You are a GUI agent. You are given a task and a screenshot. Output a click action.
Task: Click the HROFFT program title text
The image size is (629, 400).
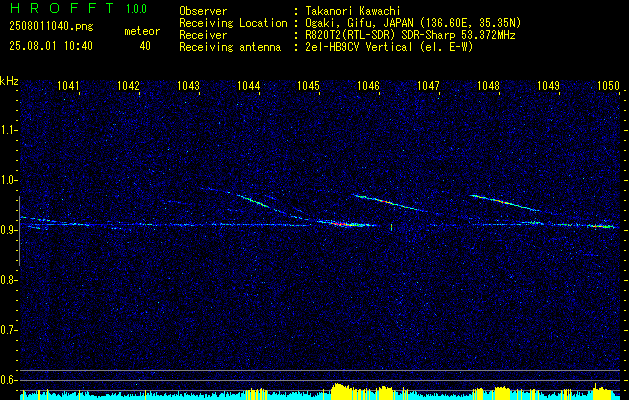(x=61, y=8)
